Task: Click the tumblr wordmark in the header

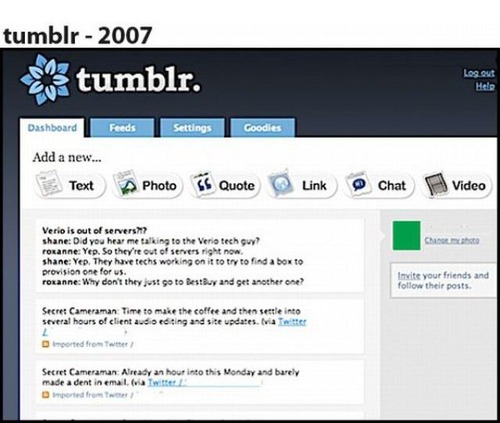Action: tap(138, 80)
